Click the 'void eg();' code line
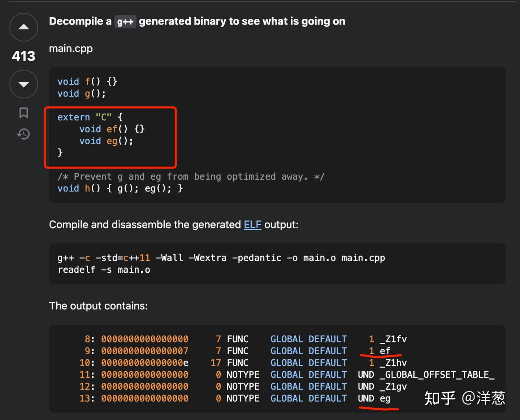Image resolution: width=520 pixels, height=420 pixels. pos(106,141)
